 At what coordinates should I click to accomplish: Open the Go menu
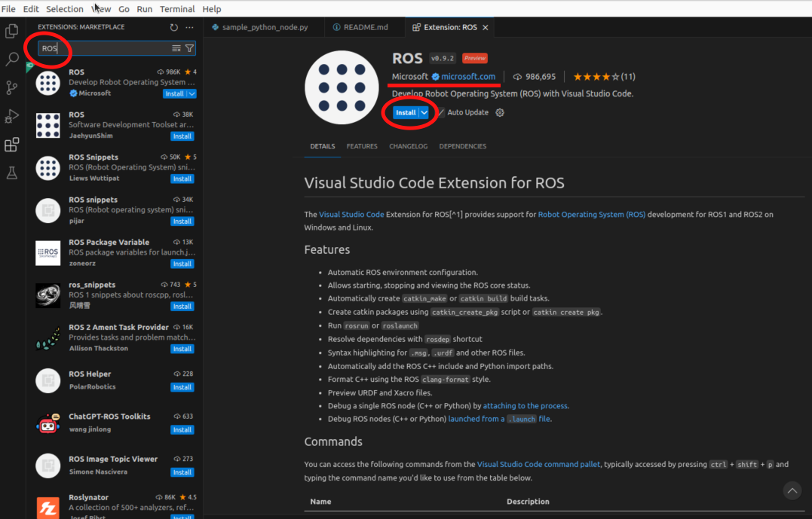[124, 9]
